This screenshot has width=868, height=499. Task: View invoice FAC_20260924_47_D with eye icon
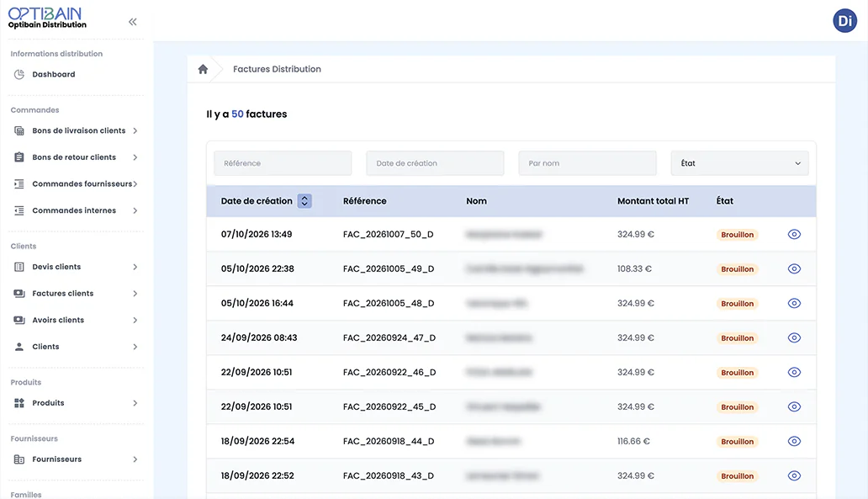point(794,337)
